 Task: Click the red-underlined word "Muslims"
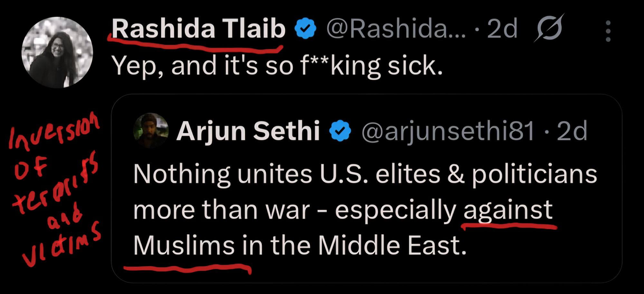click(x=184, y=246)
